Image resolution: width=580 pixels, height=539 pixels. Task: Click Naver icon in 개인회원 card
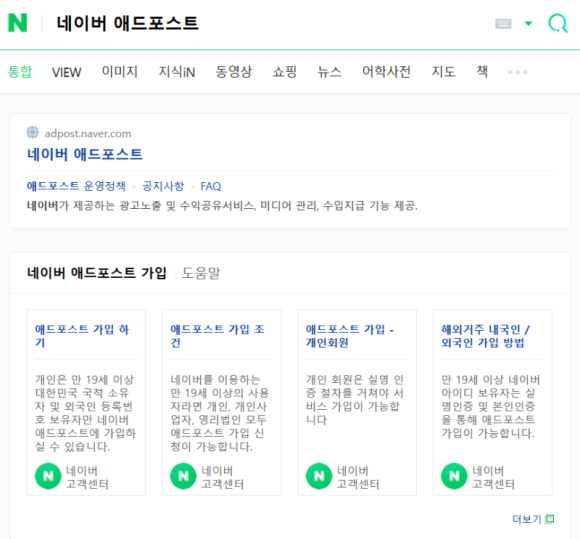pyautogui.click(x=319, y=476)
